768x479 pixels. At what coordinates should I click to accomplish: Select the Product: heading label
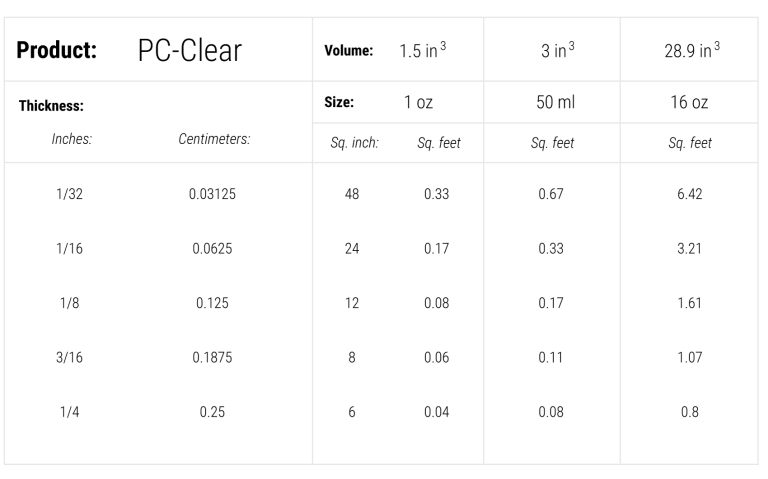point(57,51)
